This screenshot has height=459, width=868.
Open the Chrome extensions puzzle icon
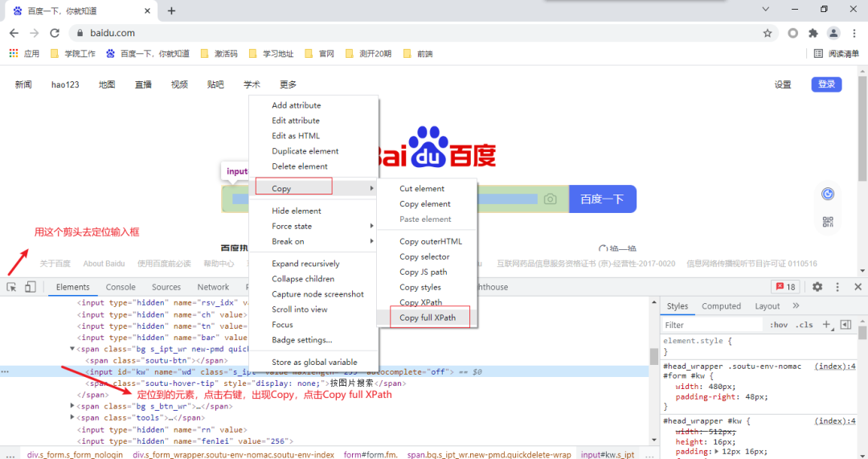[x=813, y=33]
